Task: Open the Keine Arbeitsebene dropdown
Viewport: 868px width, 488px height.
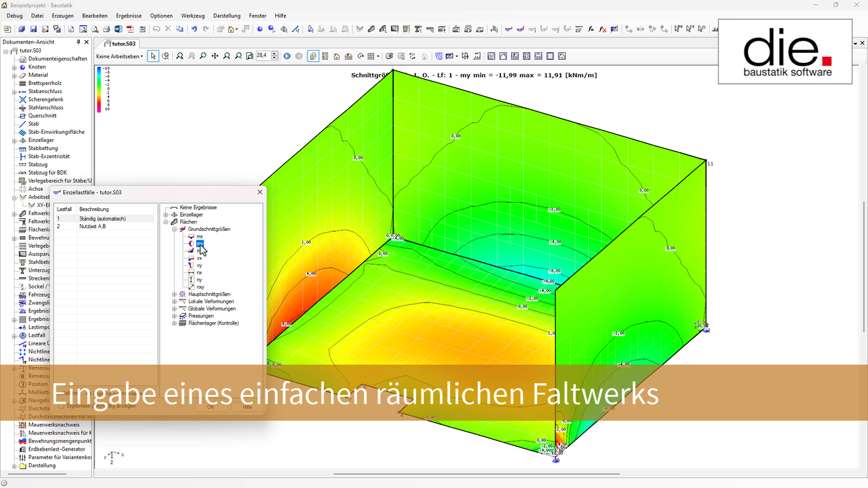Action: (120, 56)
